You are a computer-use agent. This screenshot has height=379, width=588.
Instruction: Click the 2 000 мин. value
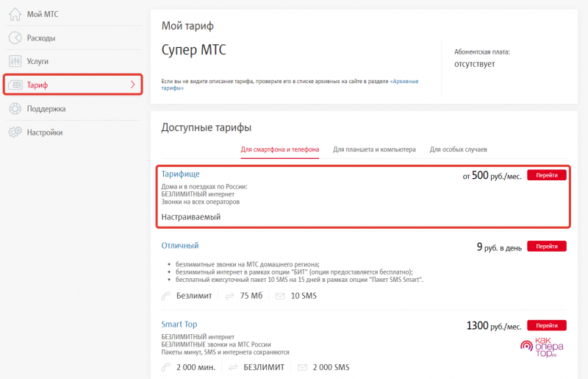tap(196, 367)
